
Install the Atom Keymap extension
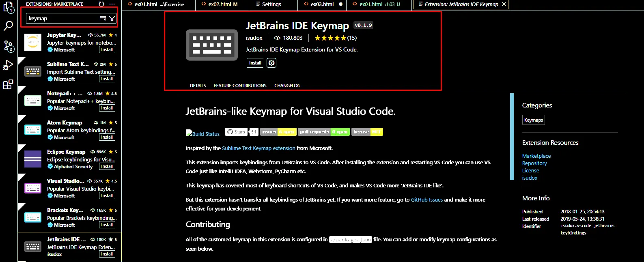[x=107, y=137]
